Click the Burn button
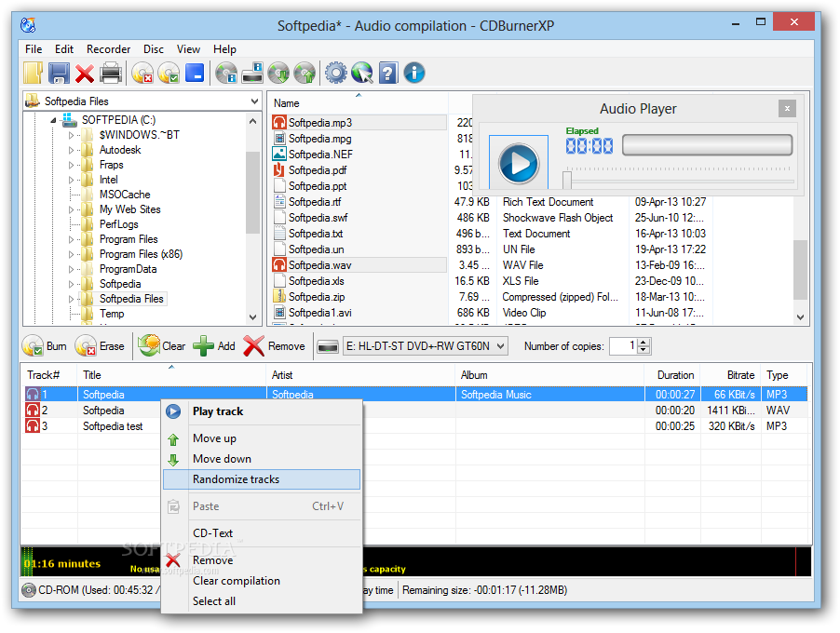 tap(45, 346)
